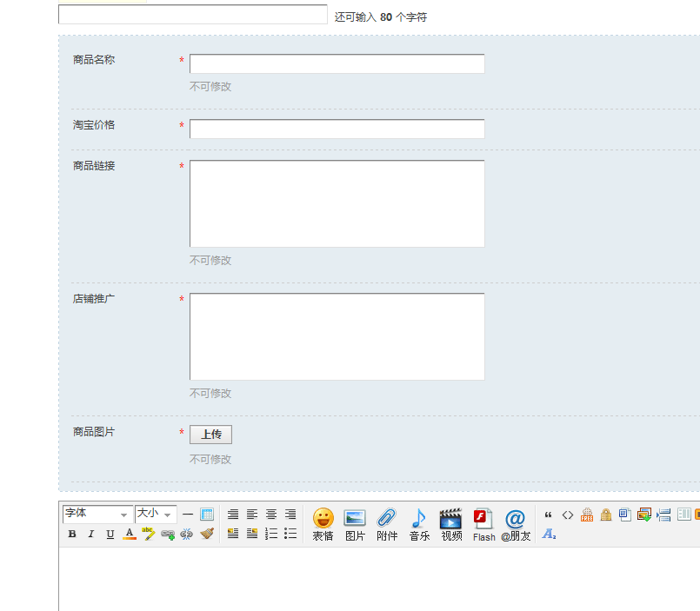Insert a numbered list

coord(271,534)
